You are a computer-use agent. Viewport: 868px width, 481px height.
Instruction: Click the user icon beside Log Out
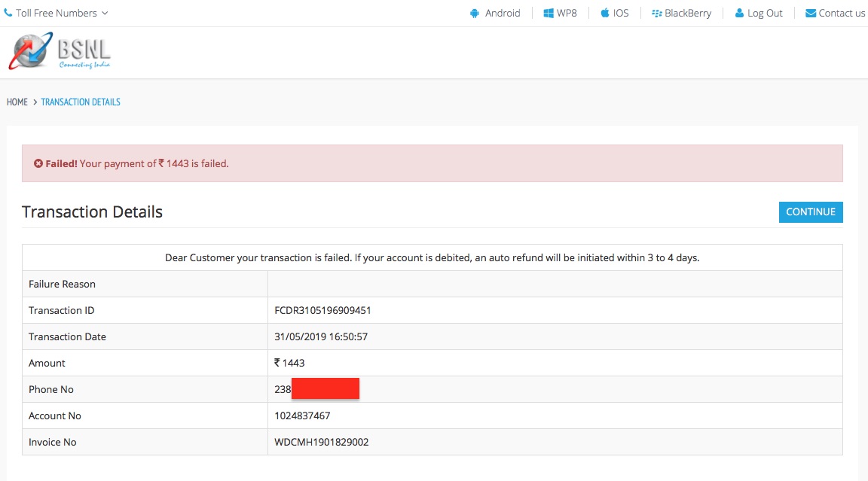click(x=739, y=13)
